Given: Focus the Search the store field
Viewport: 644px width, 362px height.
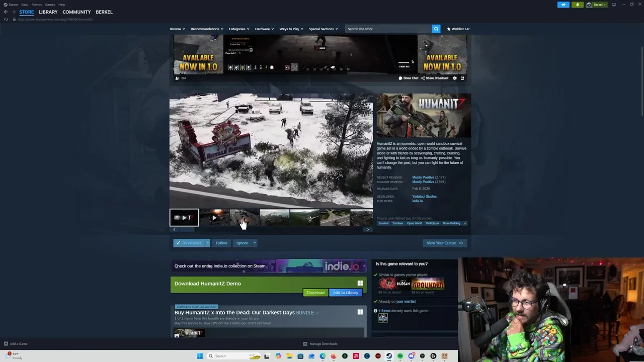Looking at the screenshot, I should 388,29.
